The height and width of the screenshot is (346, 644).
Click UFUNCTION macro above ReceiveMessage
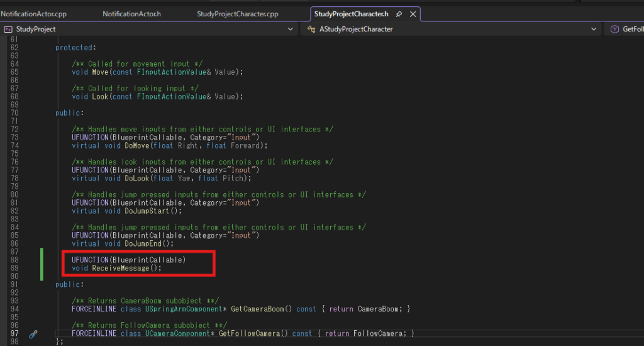(90, 260)
